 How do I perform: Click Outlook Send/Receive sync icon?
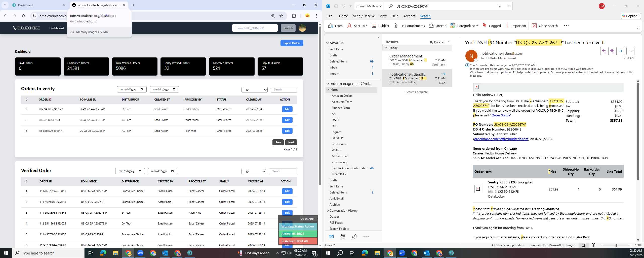click(x=336, y=6)
